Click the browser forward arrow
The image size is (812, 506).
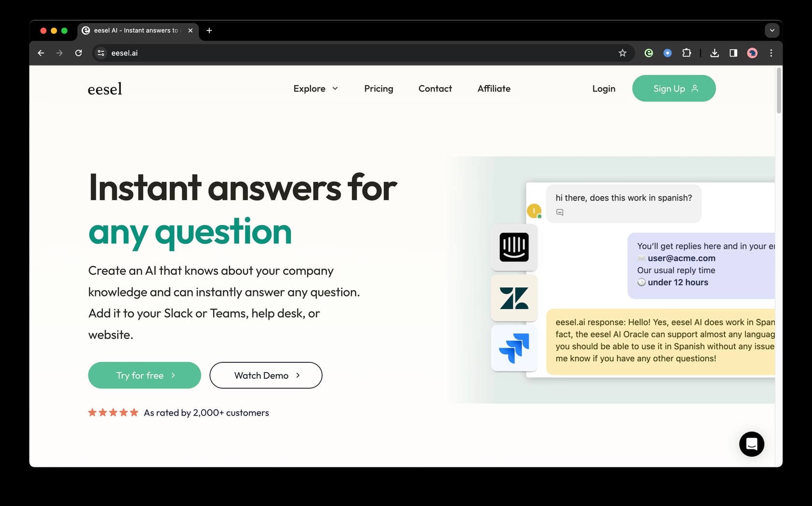tap(59, 53)
